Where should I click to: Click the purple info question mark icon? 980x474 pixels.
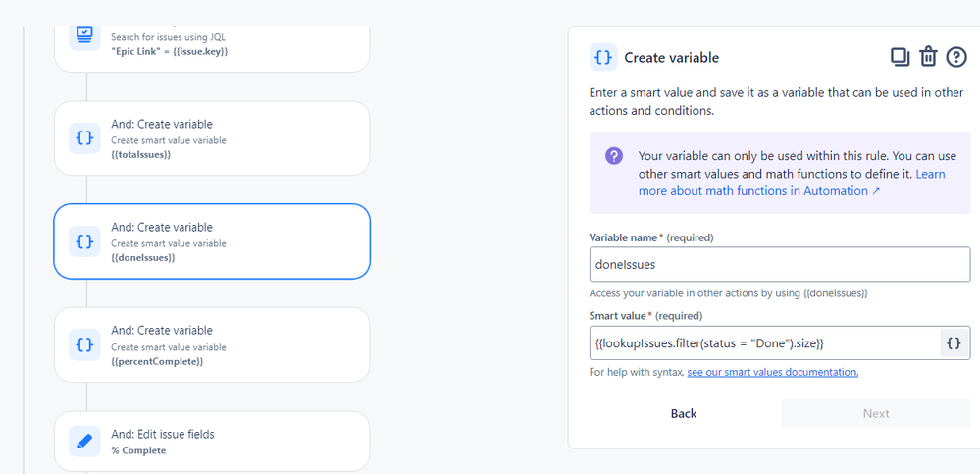pyautogui.click(x=614, y=156)
